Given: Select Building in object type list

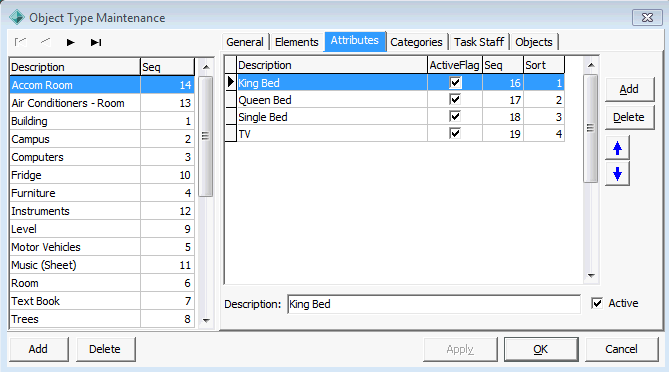Looking at the screenshot, I should 102,121.
